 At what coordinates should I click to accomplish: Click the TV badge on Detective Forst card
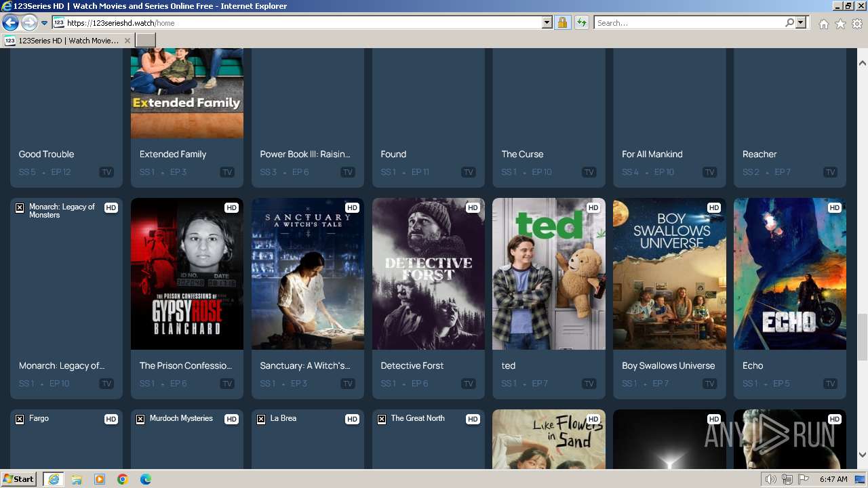pos(468,384)
